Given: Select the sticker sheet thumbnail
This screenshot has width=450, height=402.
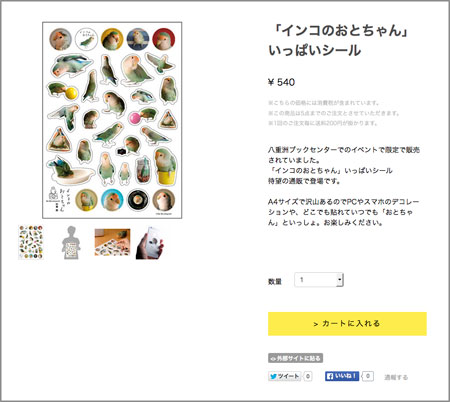Looking at the screenshot, I should tap(31, 242).
